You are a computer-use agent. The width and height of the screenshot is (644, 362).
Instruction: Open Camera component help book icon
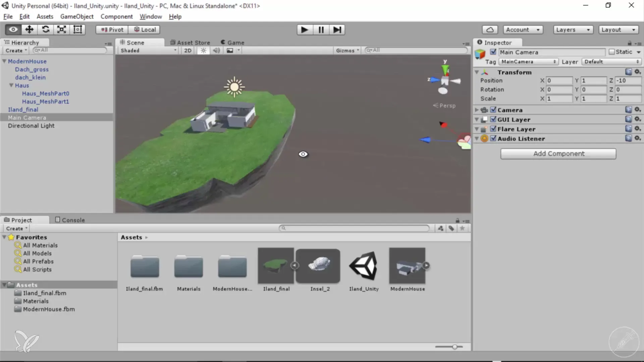click(629, 110)
